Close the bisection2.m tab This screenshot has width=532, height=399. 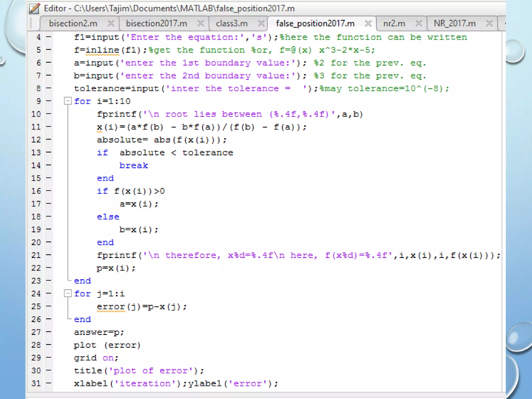111,24
